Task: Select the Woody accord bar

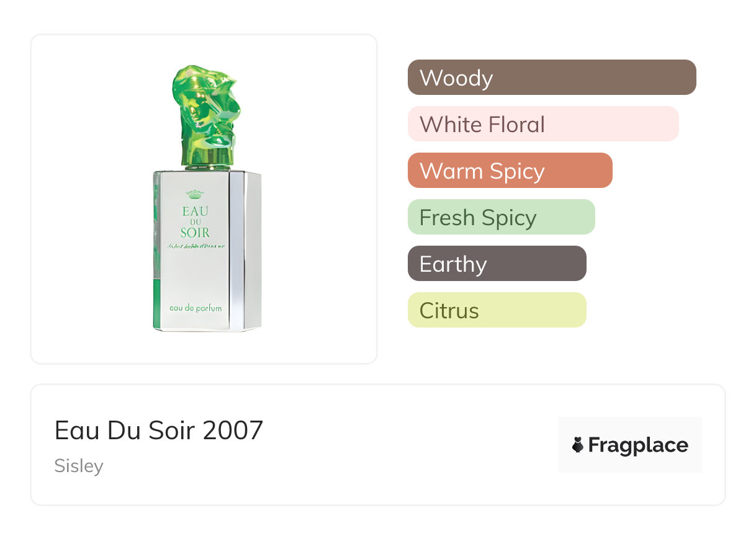Action: click(x=551, y=78)
